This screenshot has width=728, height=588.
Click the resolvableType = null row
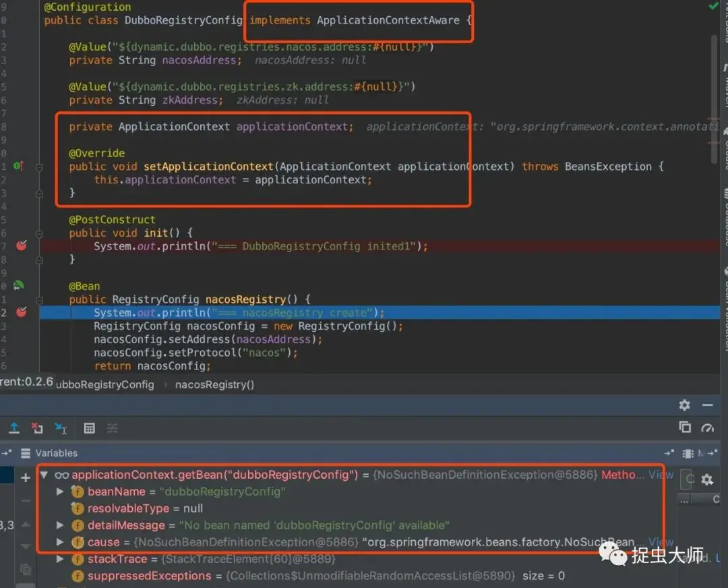coord(145,508)
